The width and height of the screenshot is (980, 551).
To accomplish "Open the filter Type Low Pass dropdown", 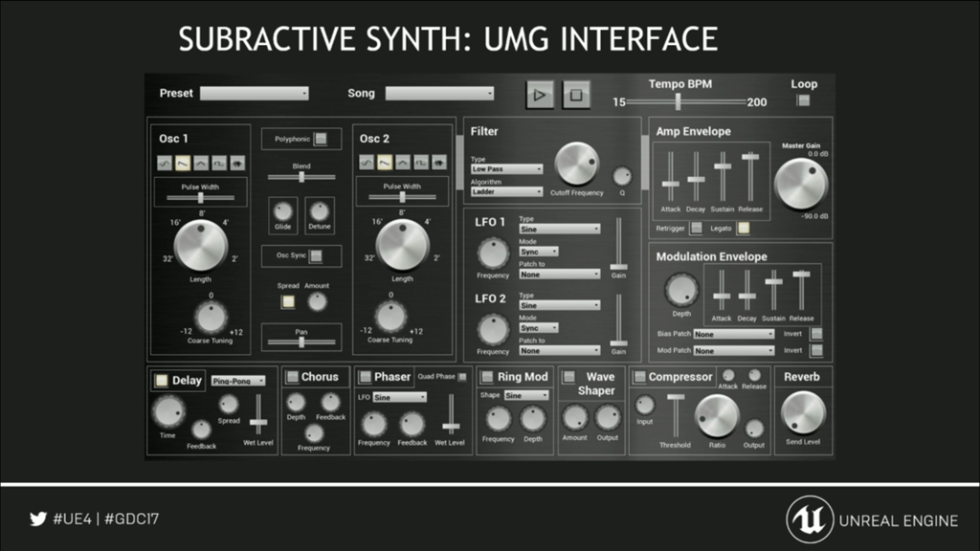I will pos(507,168).
